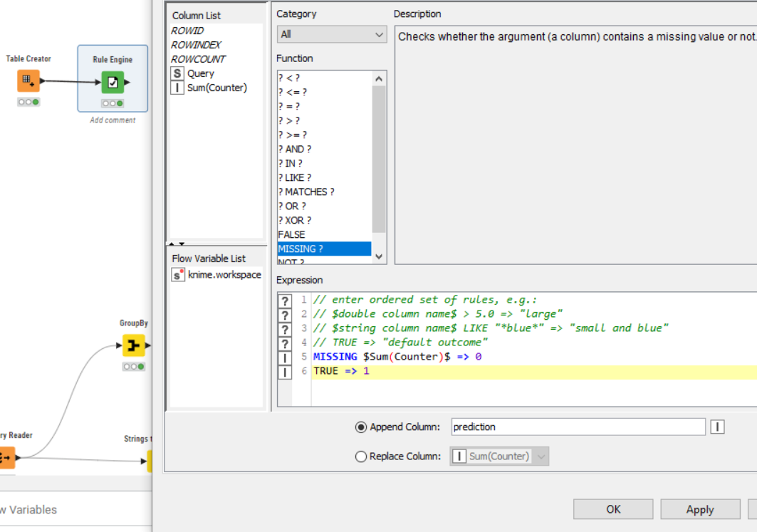757x532 pixels.
Task: Click the Description text box
Action: click(x=575, y=145)
